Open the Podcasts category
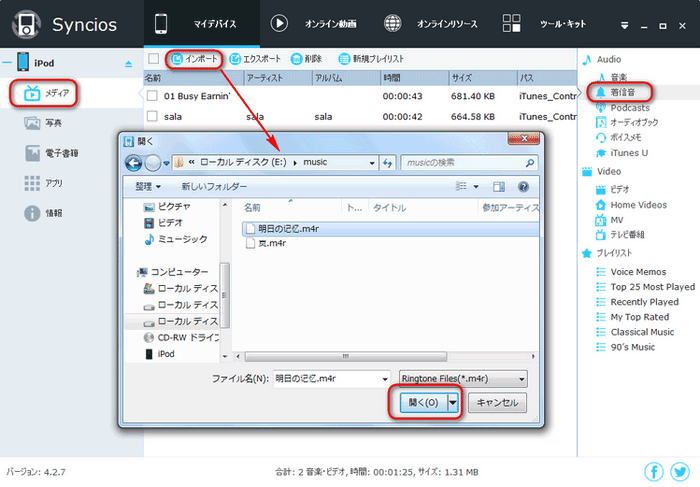 pyautogui.click(x=623, y=108)
